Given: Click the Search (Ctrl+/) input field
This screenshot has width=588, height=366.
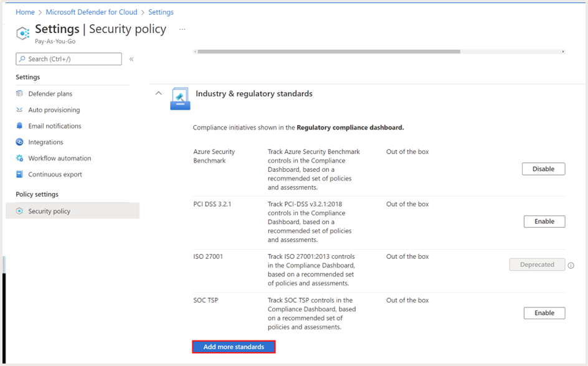Looking at the screenshot, I should point(69,59).
